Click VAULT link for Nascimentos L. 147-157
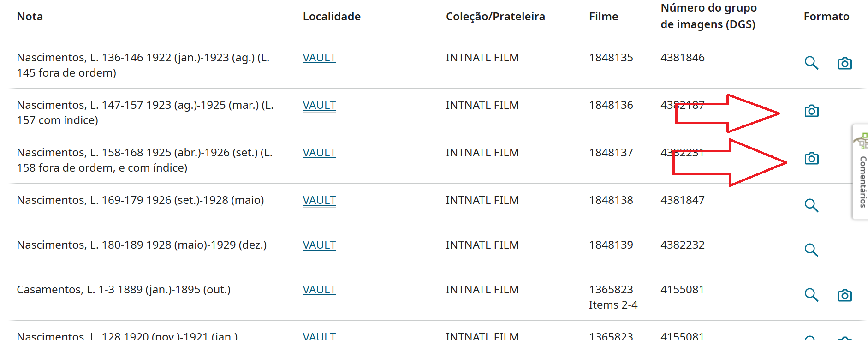 point(319,105)
